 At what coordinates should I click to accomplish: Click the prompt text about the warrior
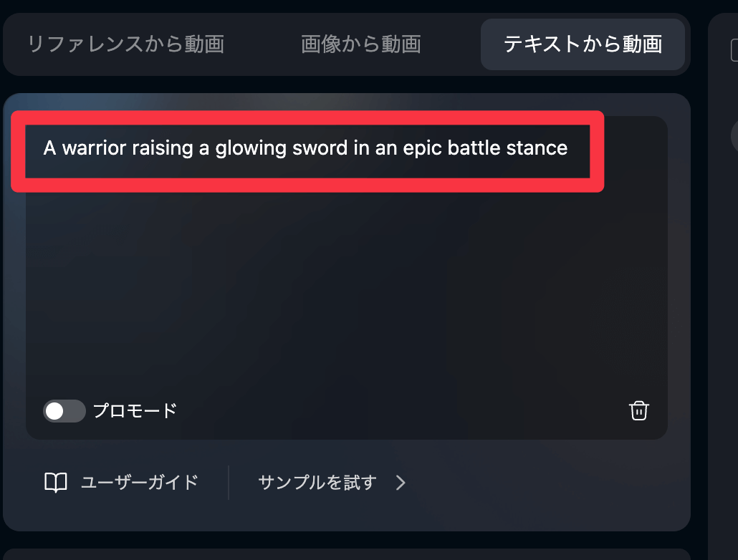click(x=305, y=148)
